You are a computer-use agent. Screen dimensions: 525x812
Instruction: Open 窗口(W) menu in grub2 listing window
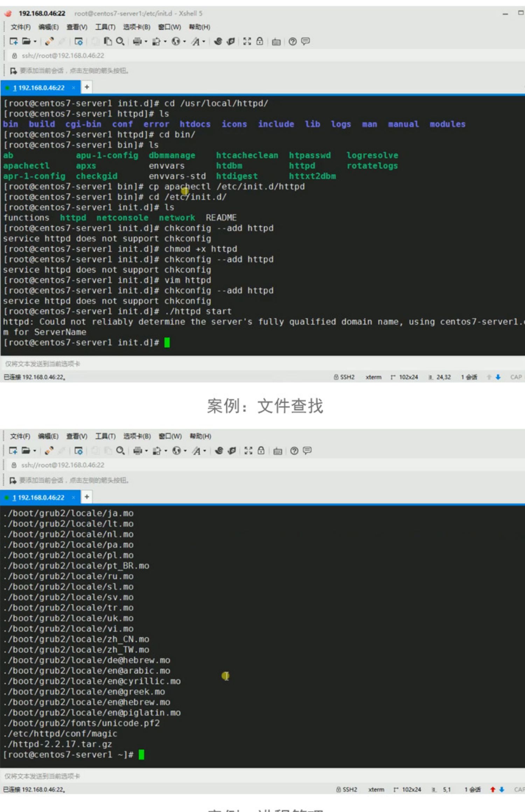170,436
